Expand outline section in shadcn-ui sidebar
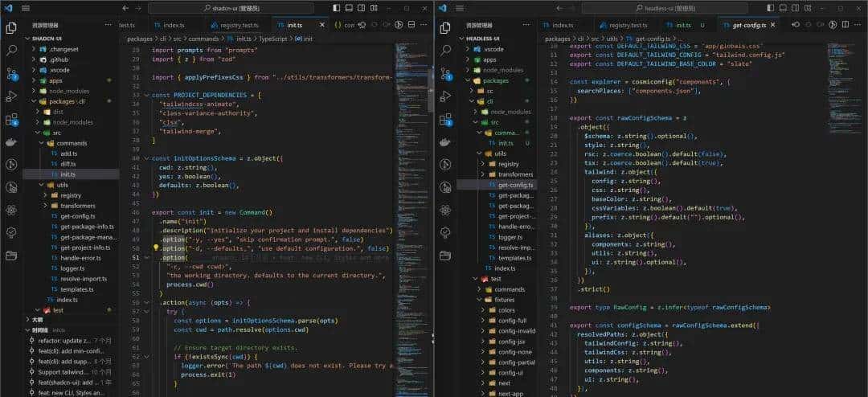 tap(28, 320)
